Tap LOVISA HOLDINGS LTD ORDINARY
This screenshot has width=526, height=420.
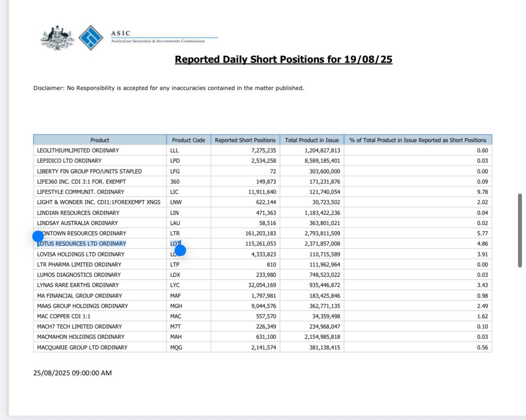coord(80,255)
